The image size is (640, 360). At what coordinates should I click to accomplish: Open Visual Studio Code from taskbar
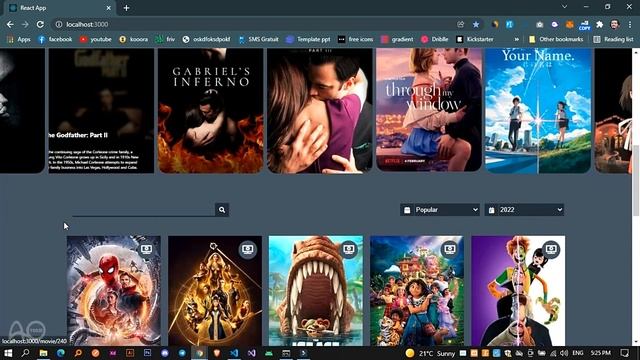click(x=234, y=353)
